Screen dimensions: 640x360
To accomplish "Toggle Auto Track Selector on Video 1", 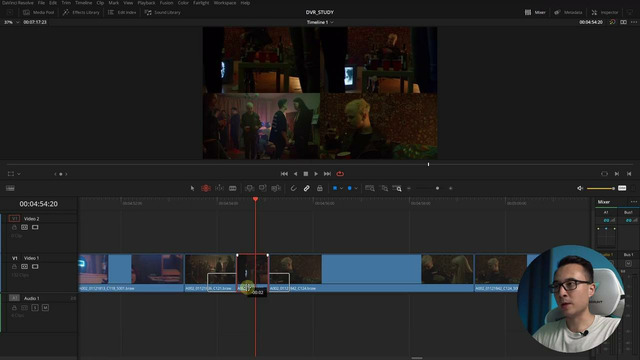I will pos(24,267).
